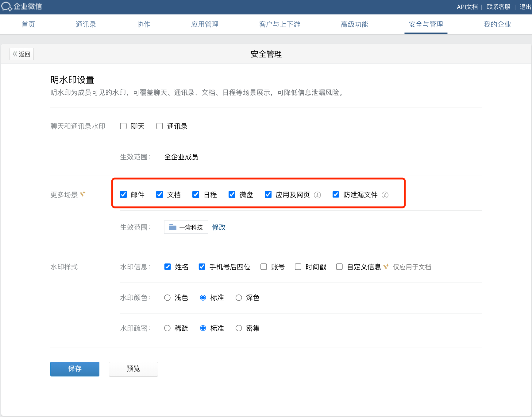
Task: Check the 时间戳 watermark info option
Action: pos(298,267)
